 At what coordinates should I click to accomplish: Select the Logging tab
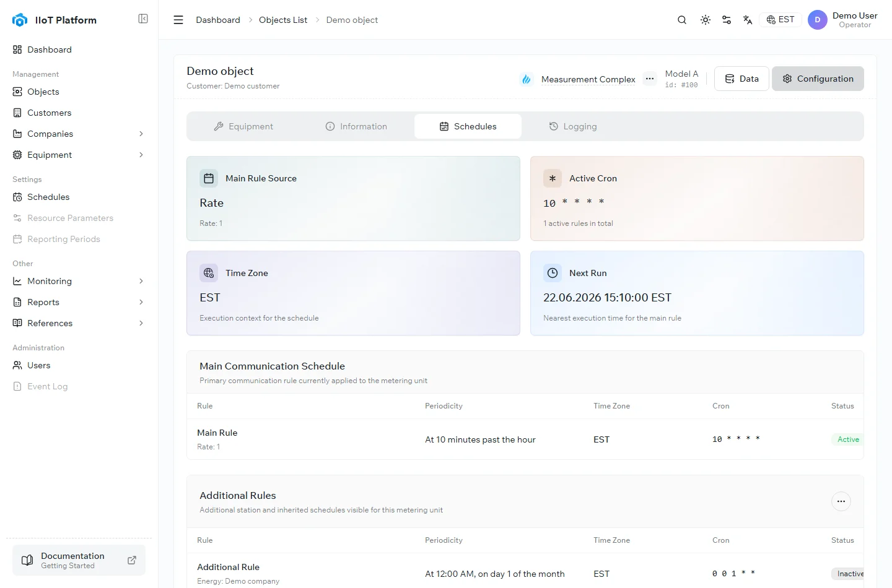pos(573,126)
